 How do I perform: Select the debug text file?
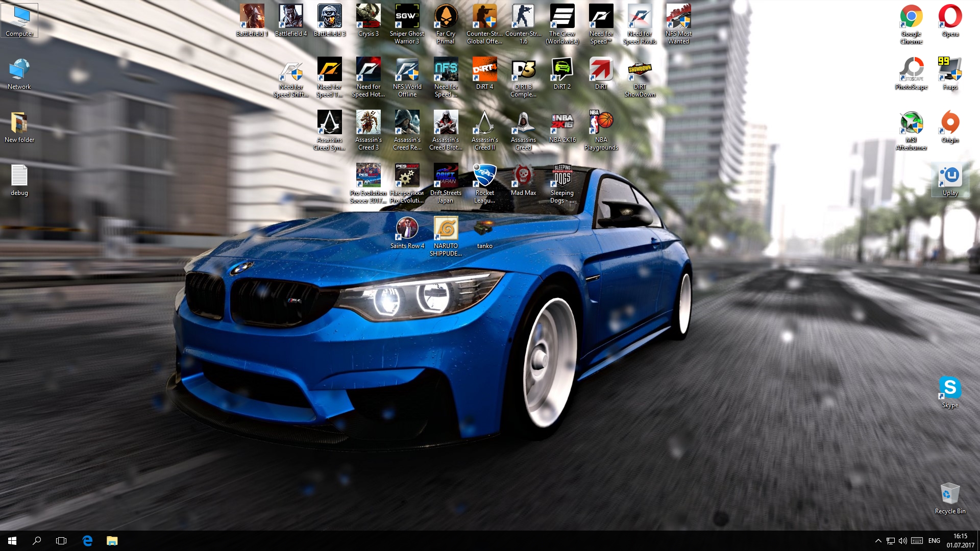point(19,176)
